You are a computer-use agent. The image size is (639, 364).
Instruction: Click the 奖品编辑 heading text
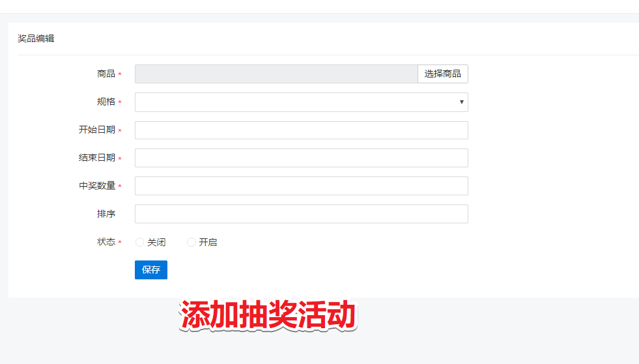[36, 38]
